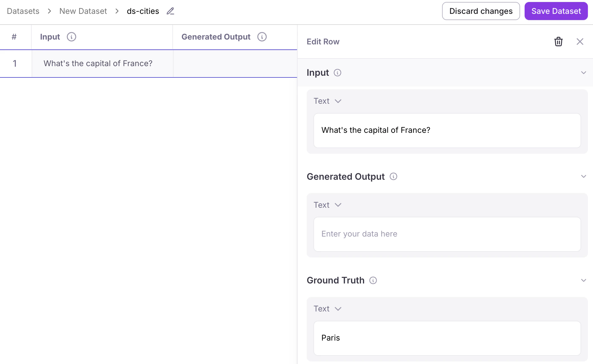Click the trash icon to delete the row
The width and height of the screenshot is (593, 364).
click(558, 41)
